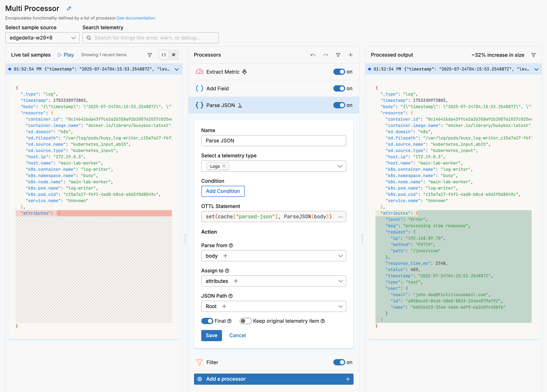The width and height of the screenshot is (547, 392).
Task: Click the Add Field parentheses icon
Action: (199, 89)
